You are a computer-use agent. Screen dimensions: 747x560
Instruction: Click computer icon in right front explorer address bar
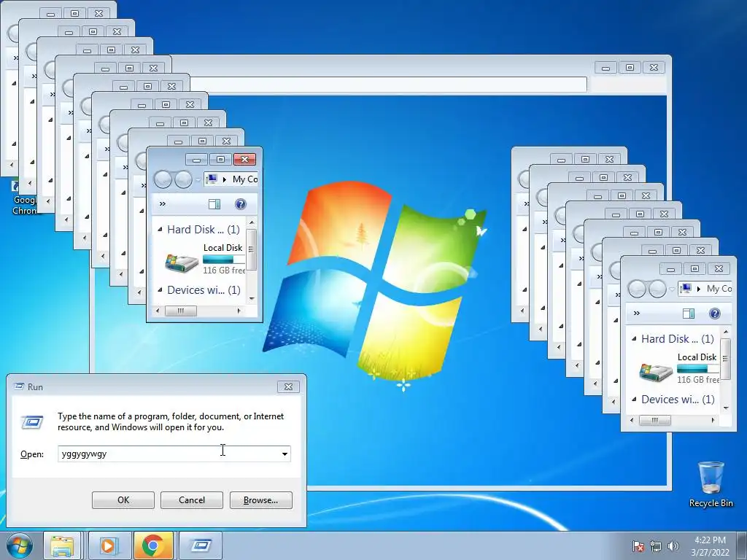[x=686, y=289]
